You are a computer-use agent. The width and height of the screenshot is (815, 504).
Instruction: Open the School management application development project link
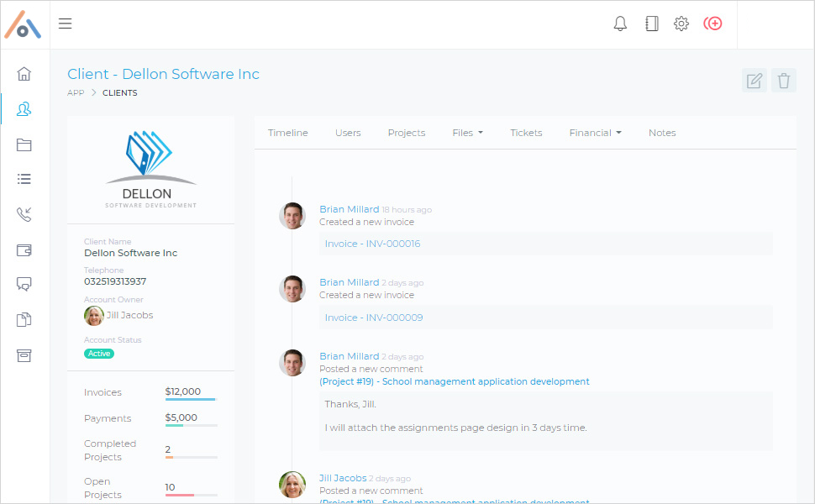(x=455, y=381)
